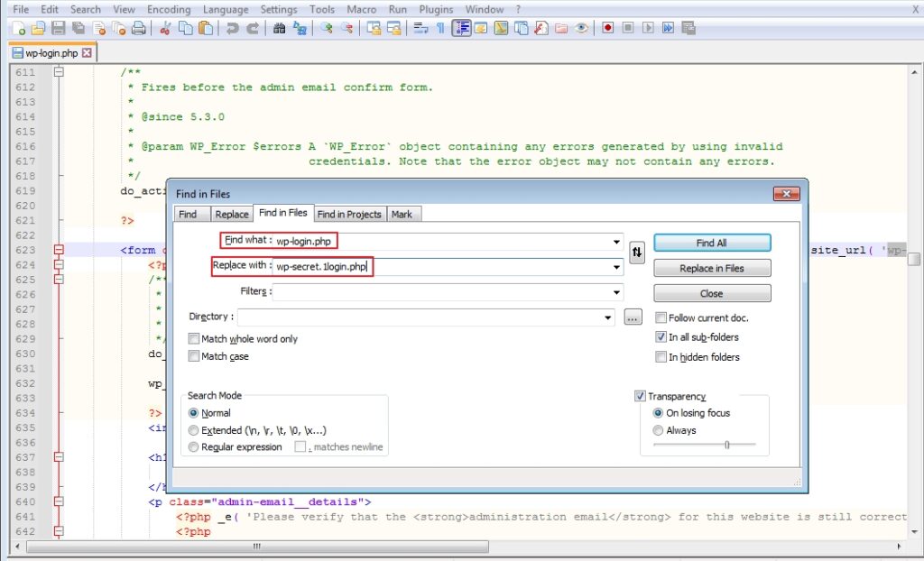The width and height of the screenshot is (924, 561).
Task: Click the Copy toolbar icon
Action: [x=186, y=28]
